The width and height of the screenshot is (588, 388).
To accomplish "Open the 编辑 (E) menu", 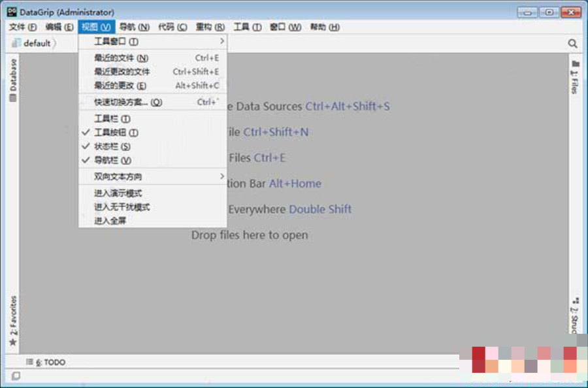I will click(x=59, y=27).
